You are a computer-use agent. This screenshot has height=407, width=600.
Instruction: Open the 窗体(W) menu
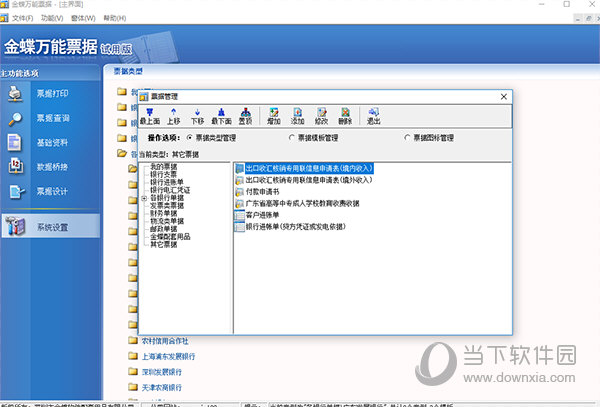point(83,18)
